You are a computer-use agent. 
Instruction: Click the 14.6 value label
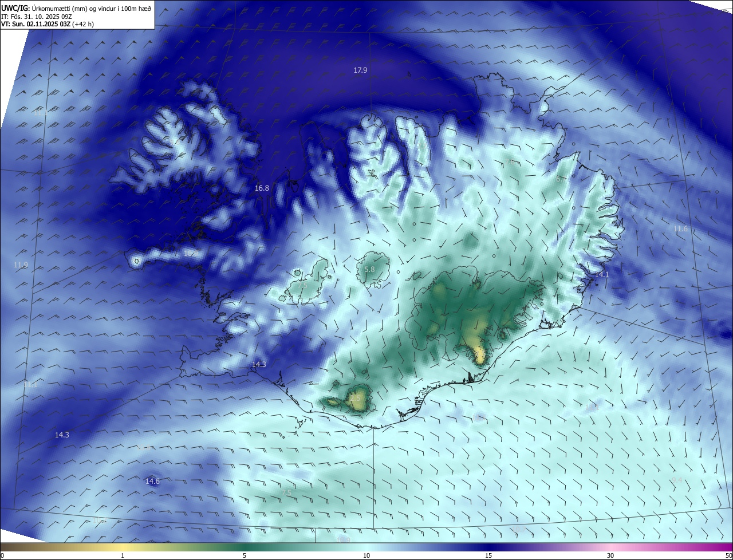click(x=152, y=482)
